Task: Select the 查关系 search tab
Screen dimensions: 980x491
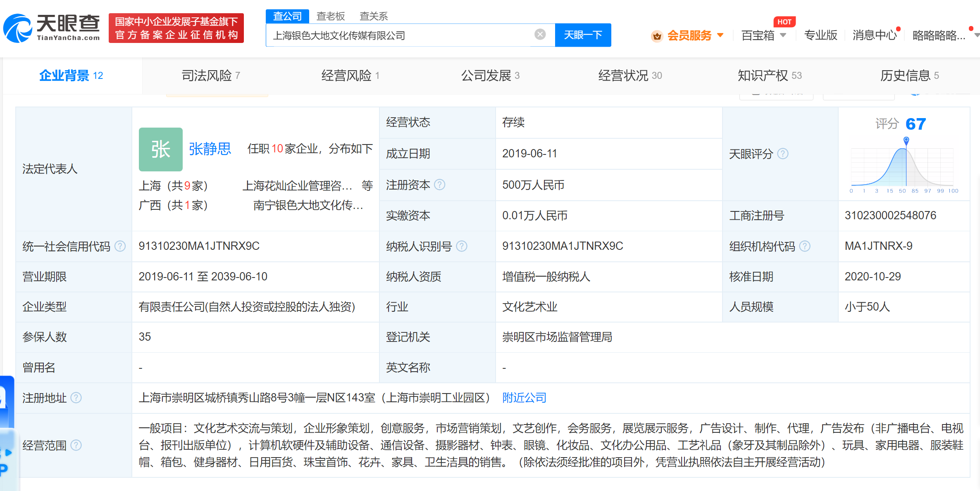Action: click(x=374, y=16)
